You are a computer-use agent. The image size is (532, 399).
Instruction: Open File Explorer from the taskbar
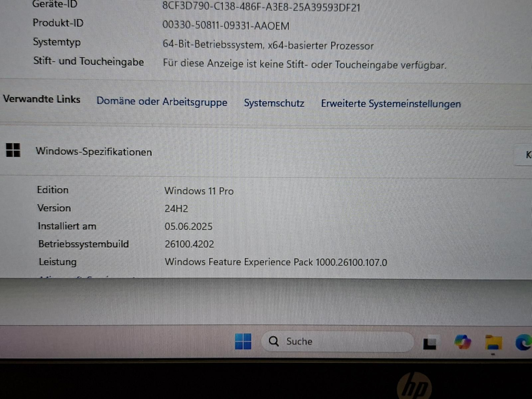(493, 343)
